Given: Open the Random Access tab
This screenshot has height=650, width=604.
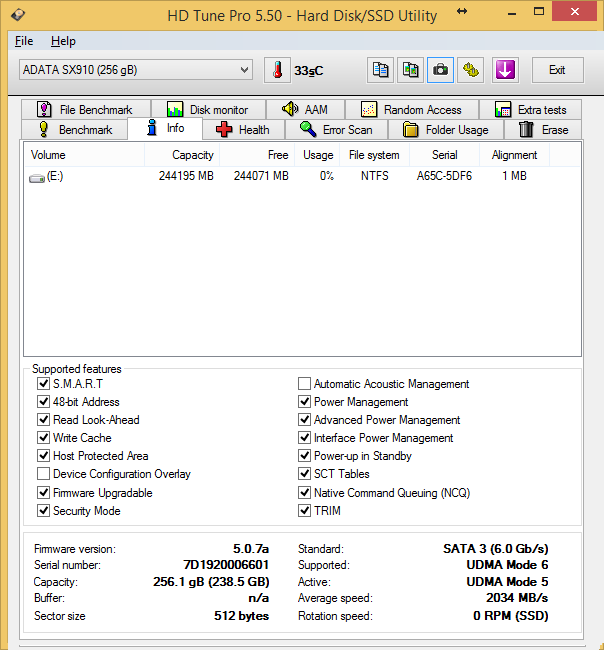Looking at the screenshot, I should 412,109.
